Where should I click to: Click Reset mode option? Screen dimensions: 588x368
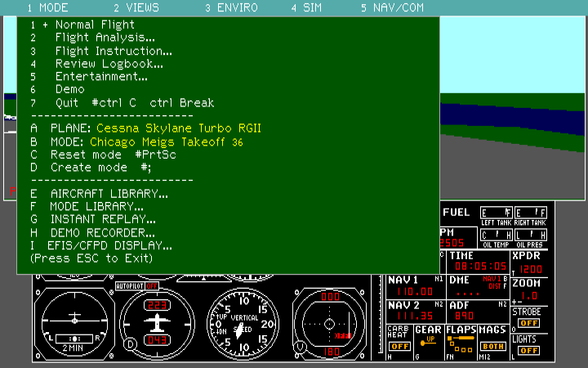click(103, 155)
